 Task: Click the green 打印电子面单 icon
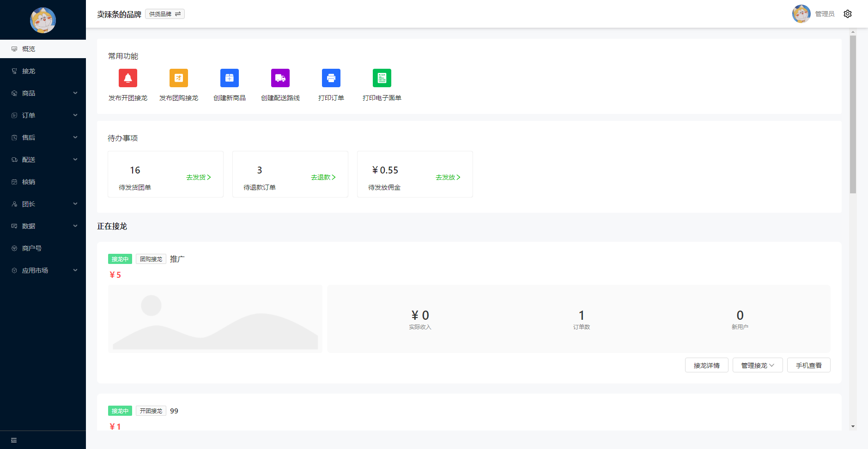coord(382,78)
